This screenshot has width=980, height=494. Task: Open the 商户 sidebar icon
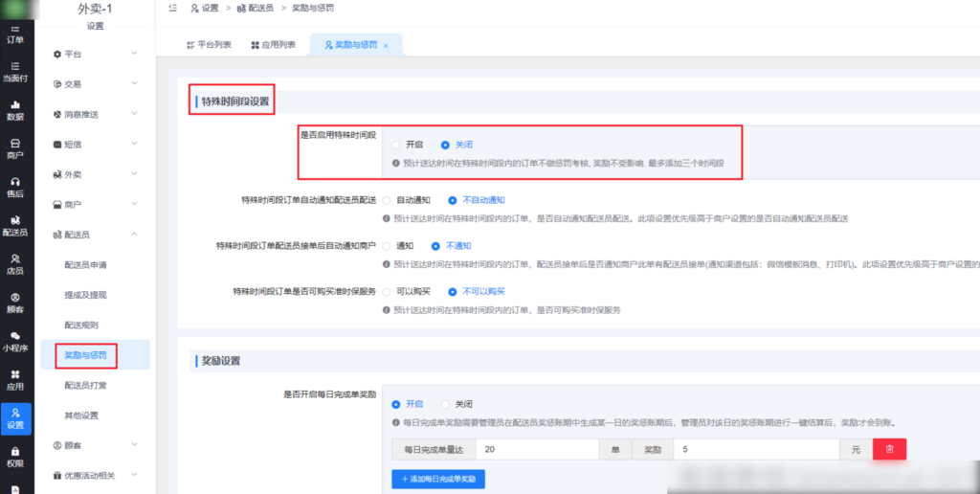[x=15, y=148]
